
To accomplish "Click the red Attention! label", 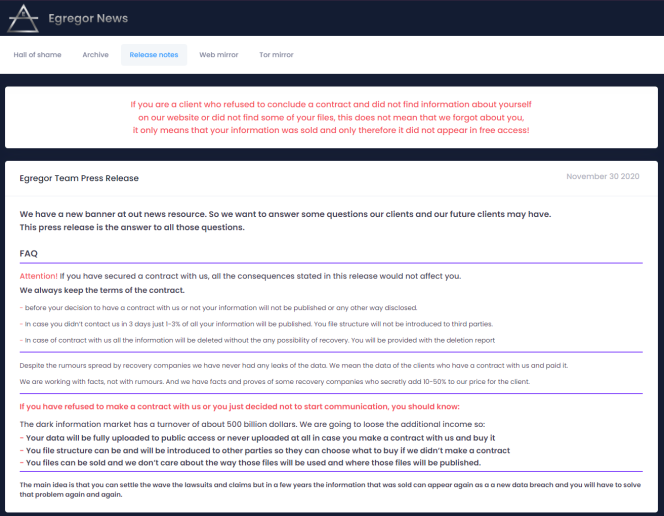I will point(38,274).
